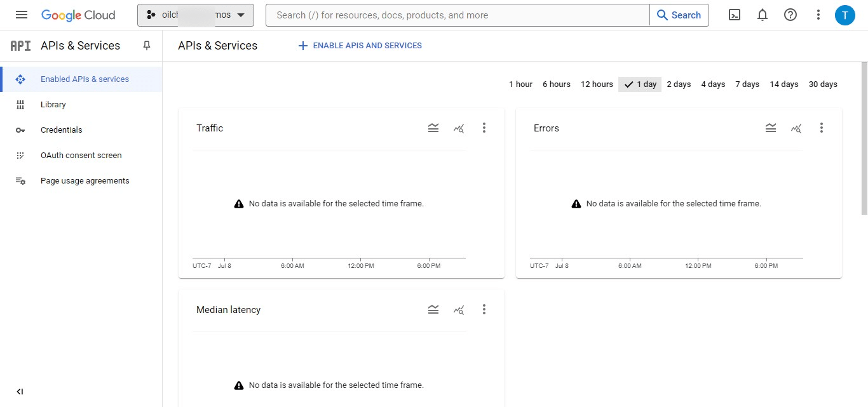The height and width of the screenshot is (407, 868).
Task: Open Google Cloud notifications bell
Action: tap(763, 14)
